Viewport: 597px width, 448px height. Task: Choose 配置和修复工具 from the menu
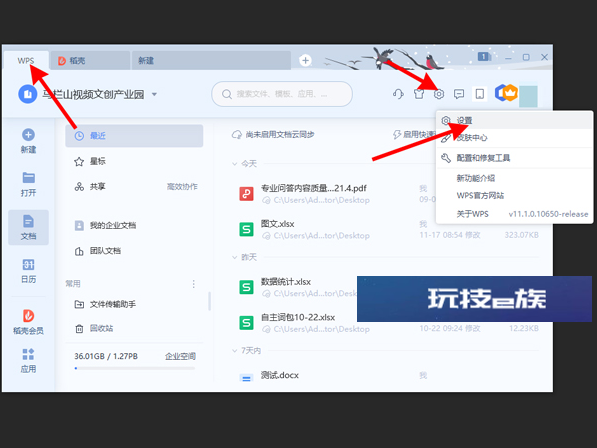click(x=514, y=158)
